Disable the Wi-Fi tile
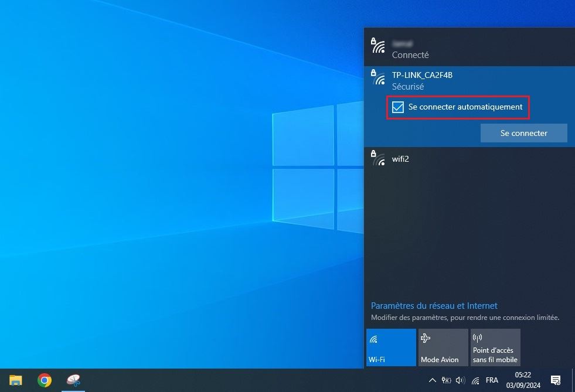 [x=391, y=347]
